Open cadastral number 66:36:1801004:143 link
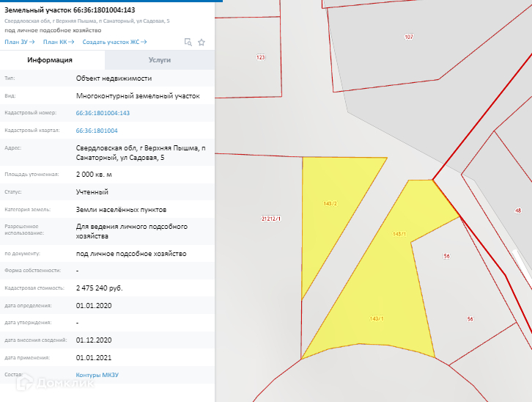 tap(103, 113)
